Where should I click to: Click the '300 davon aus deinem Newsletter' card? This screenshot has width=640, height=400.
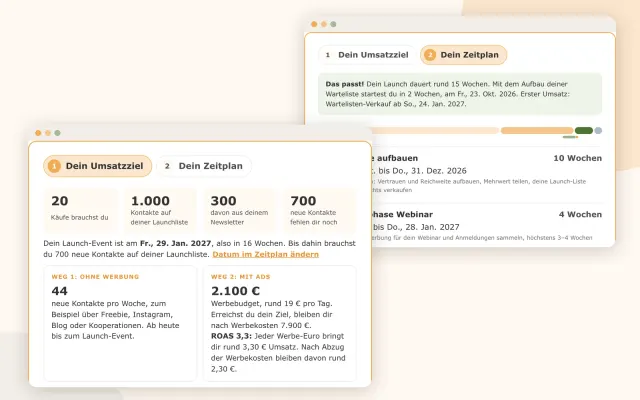(x=240, y=210)
